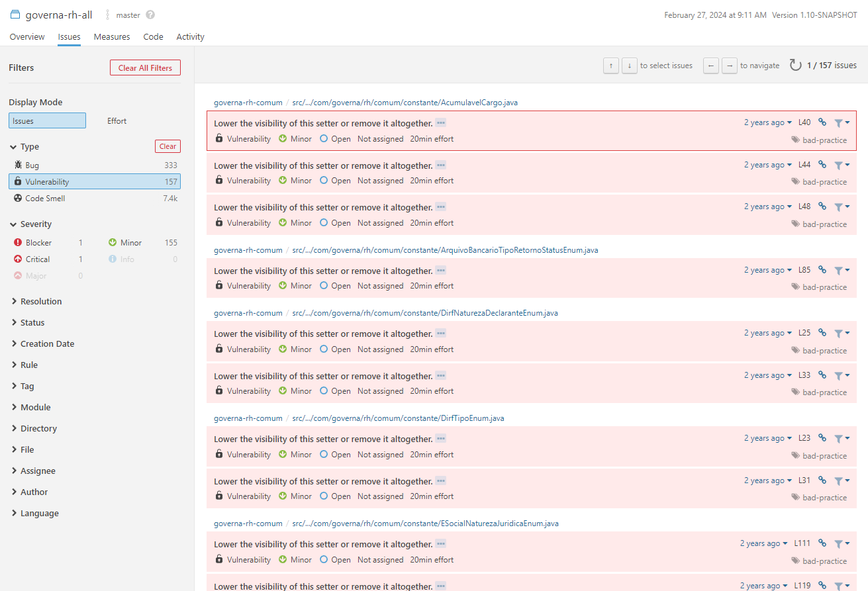The image size is (868, 591).
Task: Navigate back with the left arrow button
Action: click(710, 66)
